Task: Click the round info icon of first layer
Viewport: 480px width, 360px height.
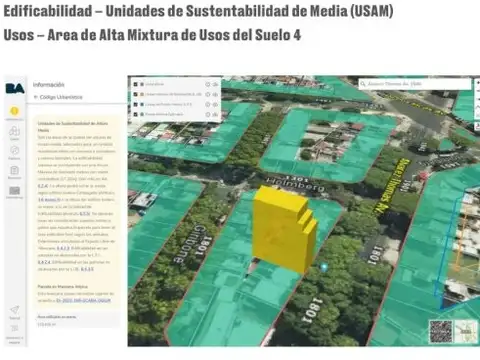Action: pos(208,84)
